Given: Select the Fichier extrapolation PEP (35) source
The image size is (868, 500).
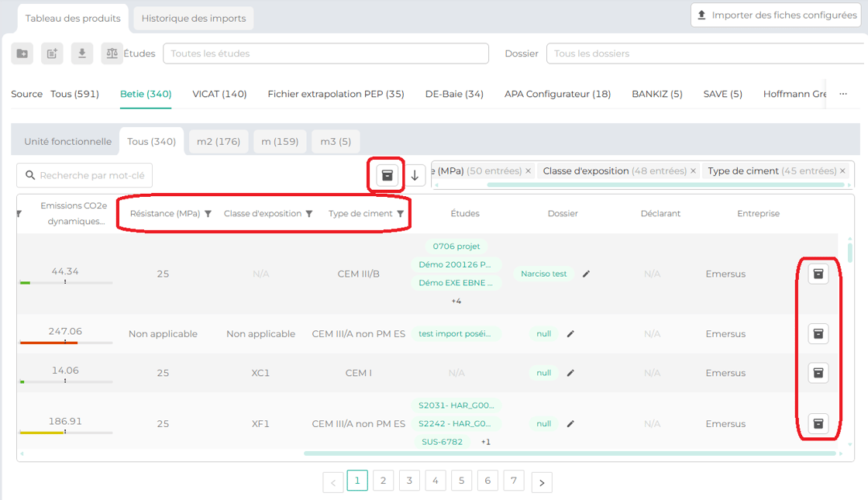Looking at the screenshot, I should pos(336,94).
